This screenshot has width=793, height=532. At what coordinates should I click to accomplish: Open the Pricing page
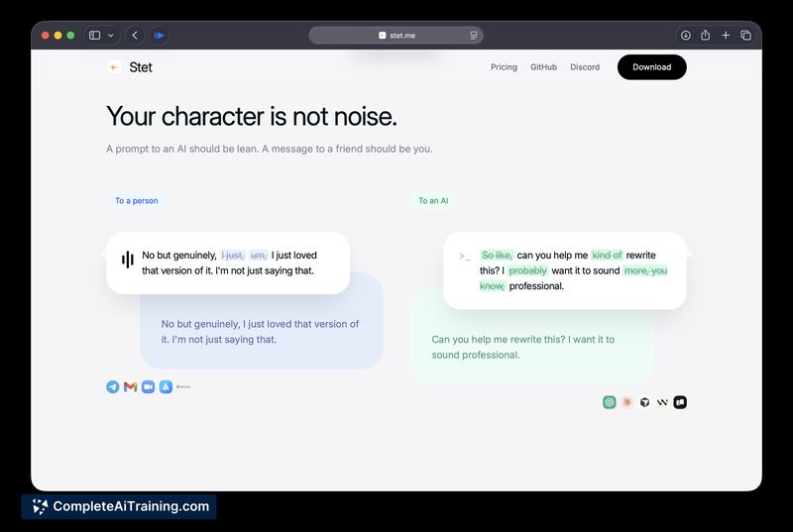point(504,67)
